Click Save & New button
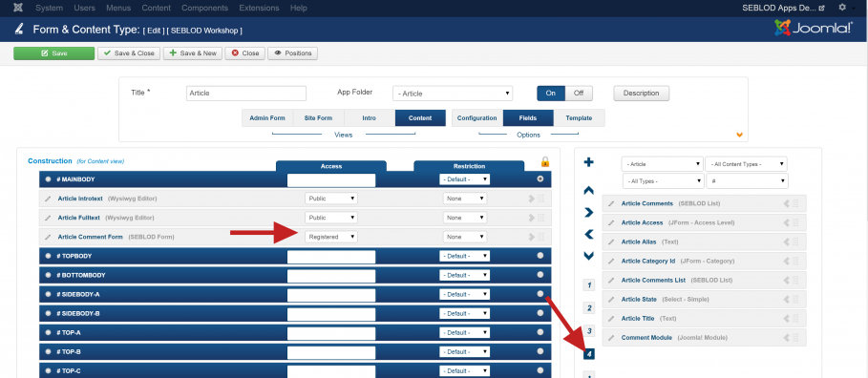Screen dimensions: 868x378 193,53
